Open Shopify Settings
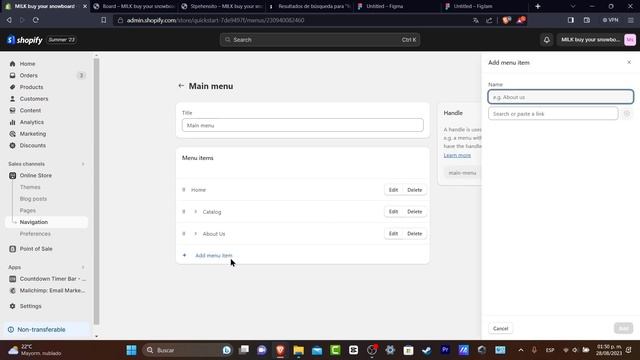This screenshot has height=360, width=640. click(31, 306)
